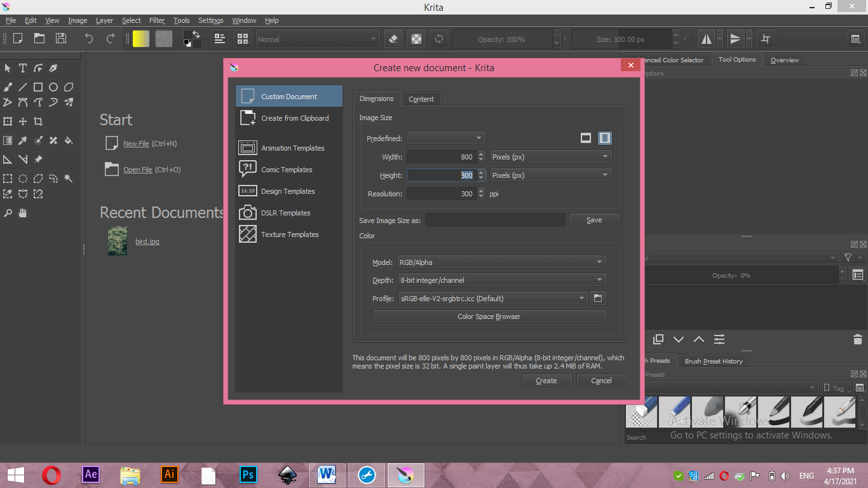Select the Fill bucket tool

pyautogui.click(x=69, y=140)
